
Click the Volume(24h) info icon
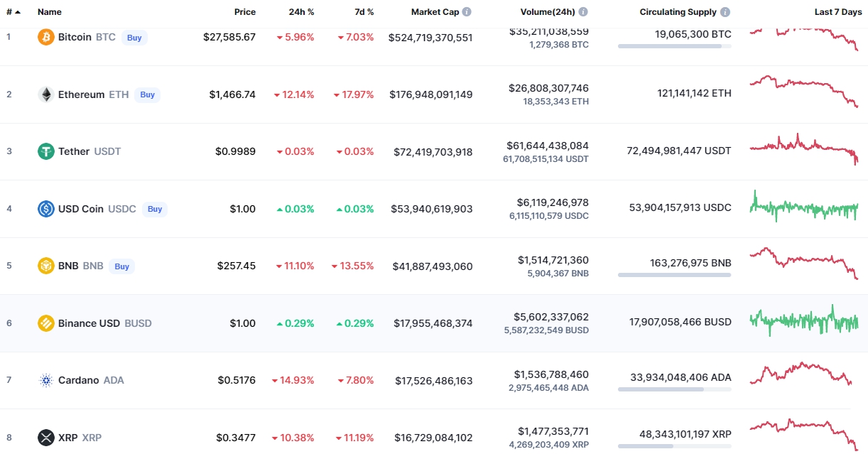click(x=583, y=12)
